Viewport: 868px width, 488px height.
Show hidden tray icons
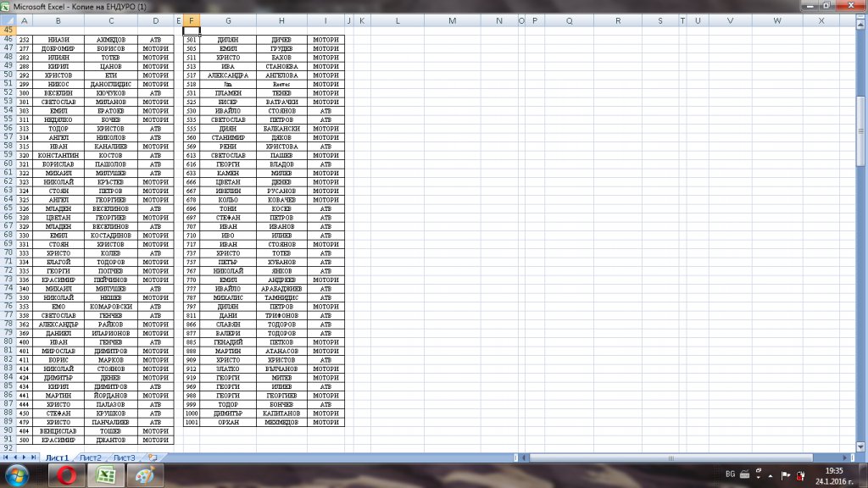pyautogui.click(x=770, y=476)
